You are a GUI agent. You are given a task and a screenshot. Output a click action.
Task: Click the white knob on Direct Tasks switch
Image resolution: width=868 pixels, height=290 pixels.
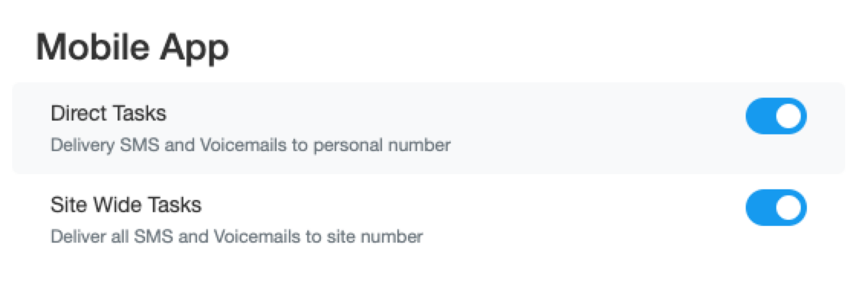pos(789,116)
